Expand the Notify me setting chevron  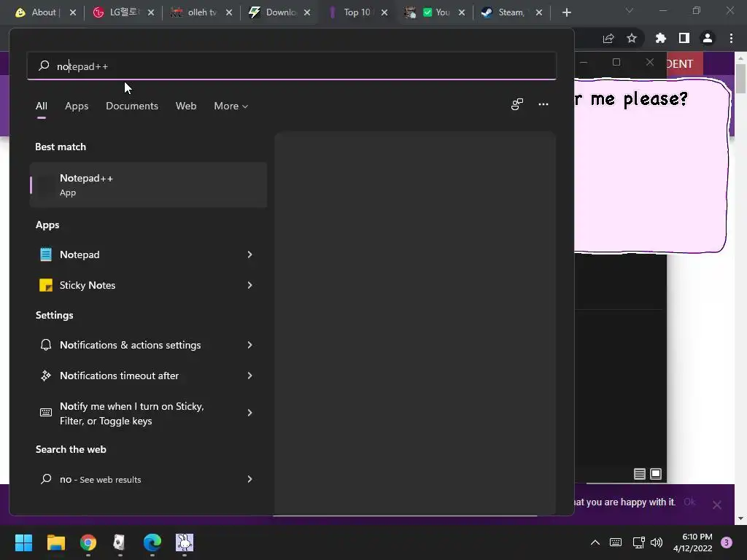click(249, 413)
